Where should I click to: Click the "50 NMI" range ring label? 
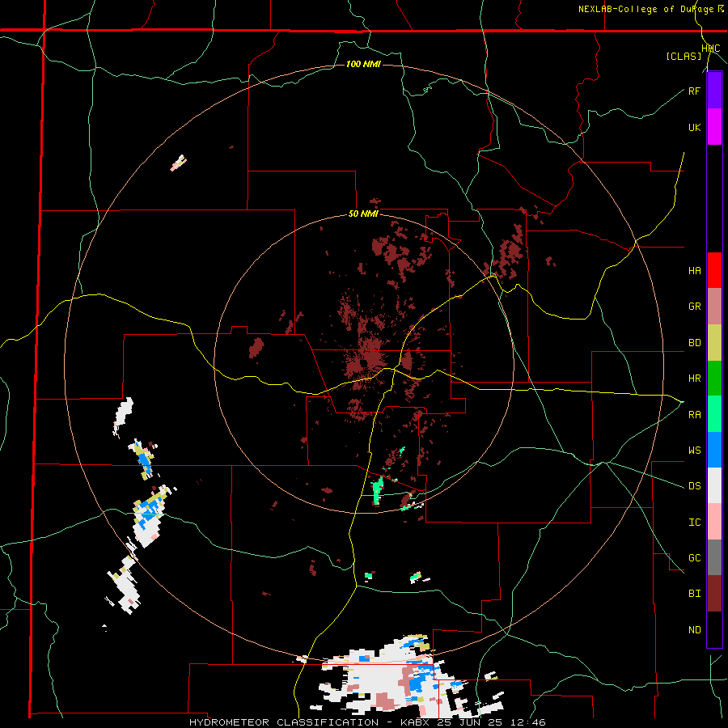coord(363,214)
